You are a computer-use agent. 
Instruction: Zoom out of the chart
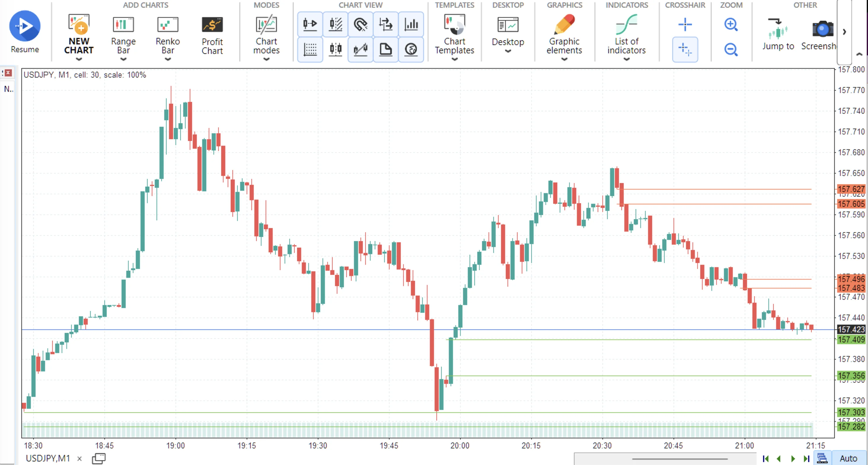pos(731,49)
